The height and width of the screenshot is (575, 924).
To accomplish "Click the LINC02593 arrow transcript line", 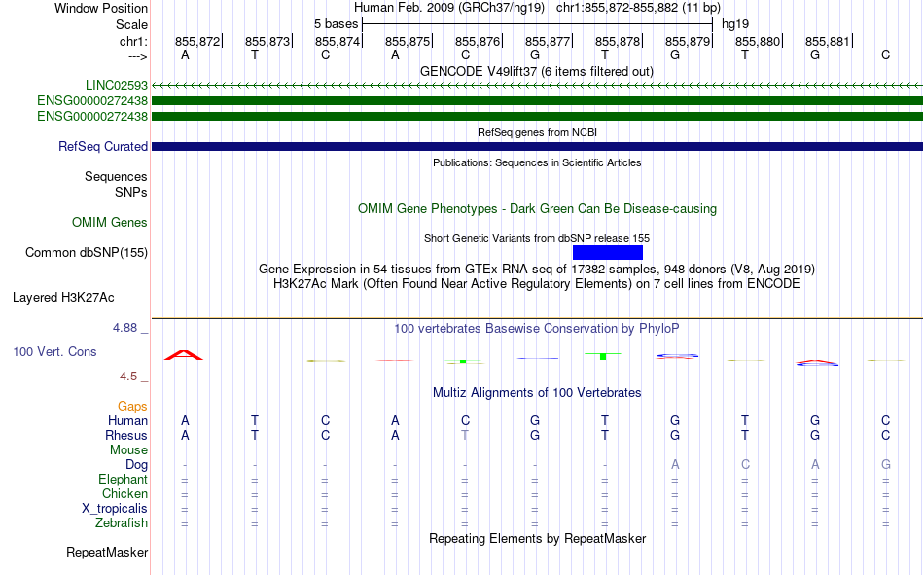I will (x=537, y=86).
